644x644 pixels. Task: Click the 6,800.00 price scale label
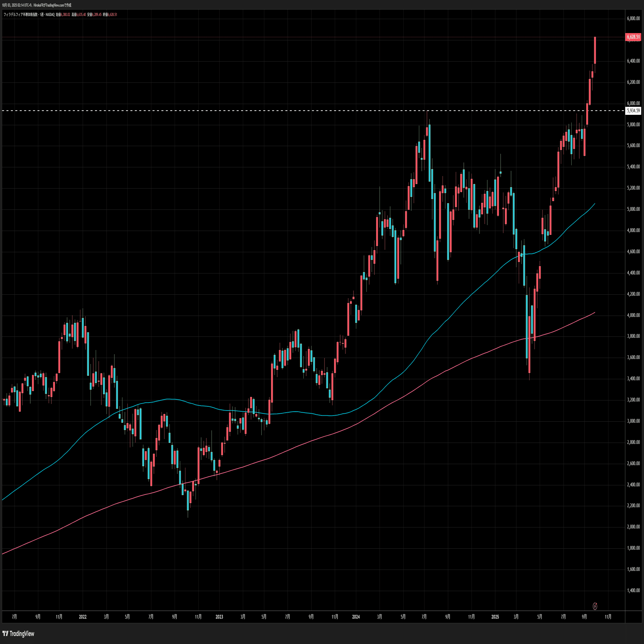pos(633,18)
